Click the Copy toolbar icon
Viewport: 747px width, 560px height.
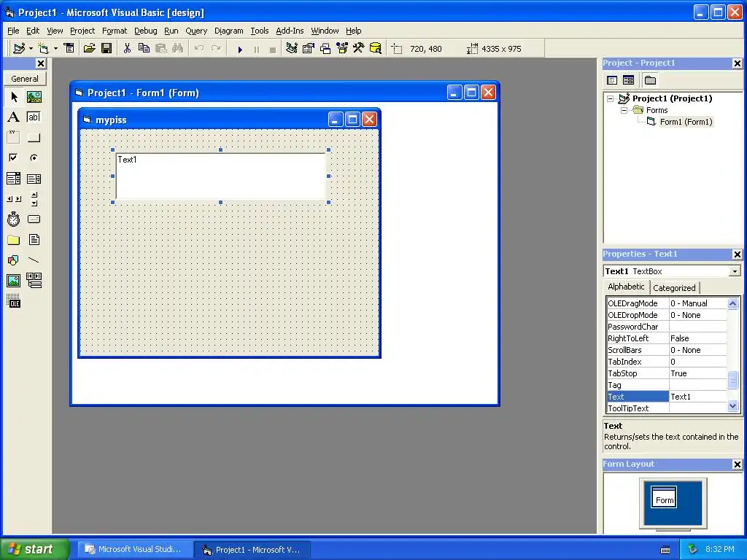coord(144,48)
